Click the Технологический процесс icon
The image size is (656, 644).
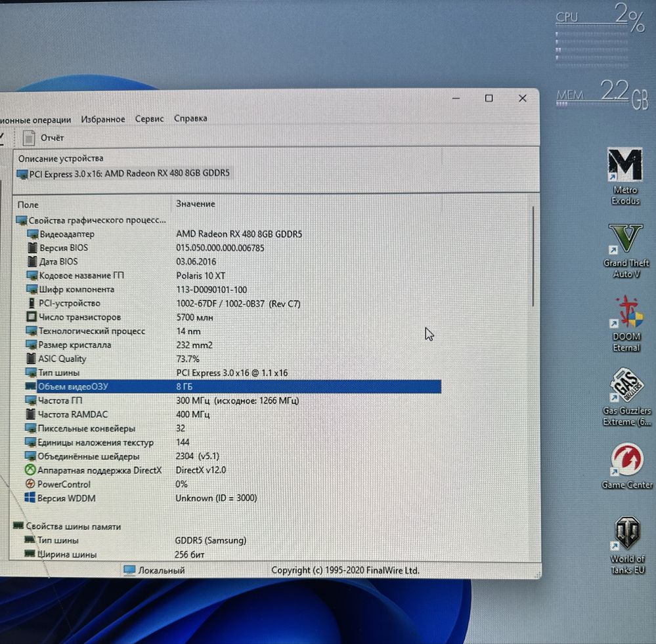32,331
